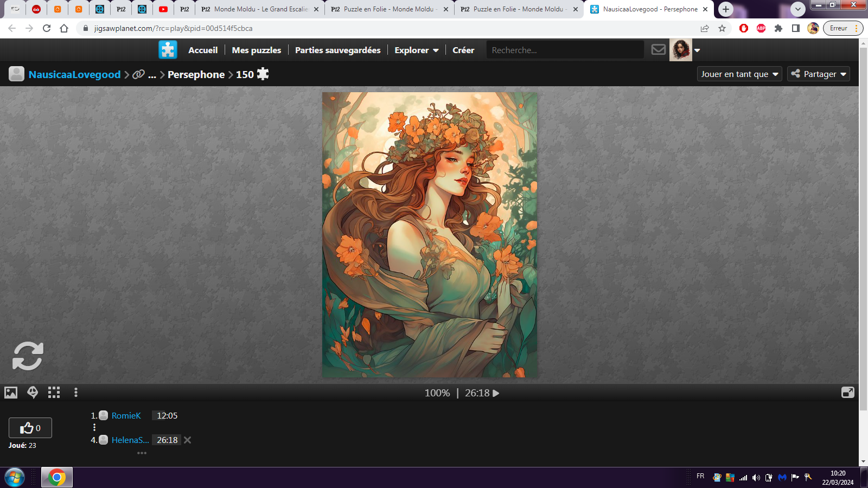Toggle the ghost image overlay
The image size is (868, 488).
click(33, 393)
